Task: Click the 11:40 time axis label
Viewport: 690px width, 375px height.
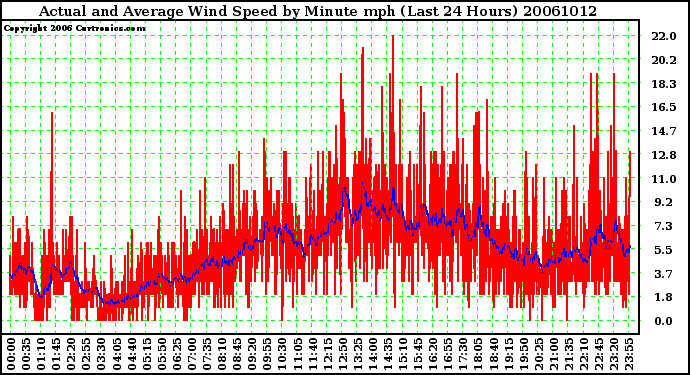Action: [312, 354]
